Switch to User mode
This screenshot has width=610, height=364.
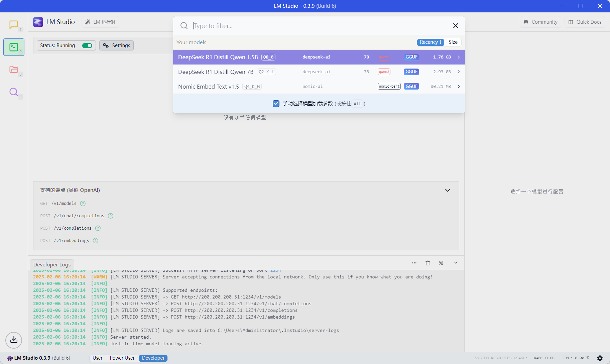click(x=98, y=358)
